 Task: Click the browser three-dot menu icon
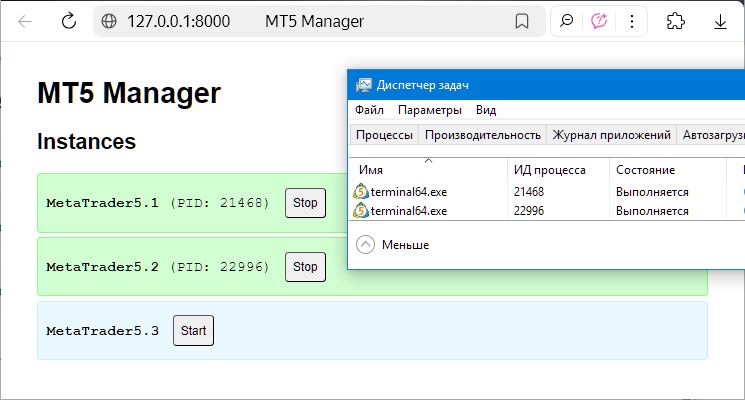[x=630, y=21]
